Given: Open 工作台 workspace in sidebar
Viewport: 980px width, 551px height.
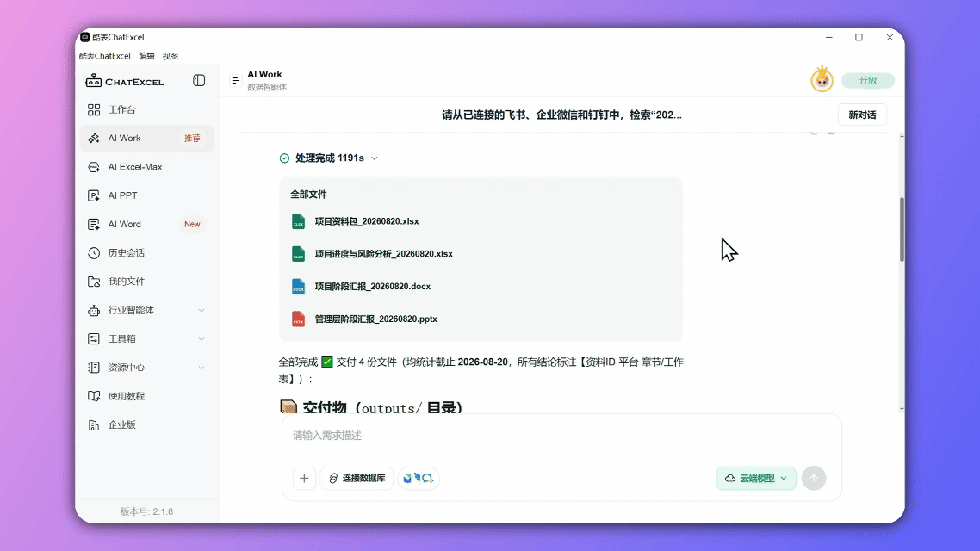Looking at the screenshot, I should 147,110.
